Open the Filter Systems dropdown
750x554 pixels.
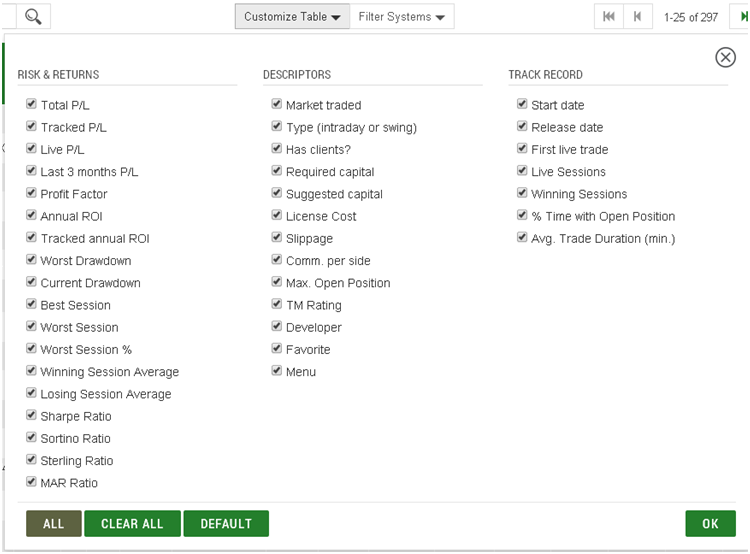click(x=402, y=17)
